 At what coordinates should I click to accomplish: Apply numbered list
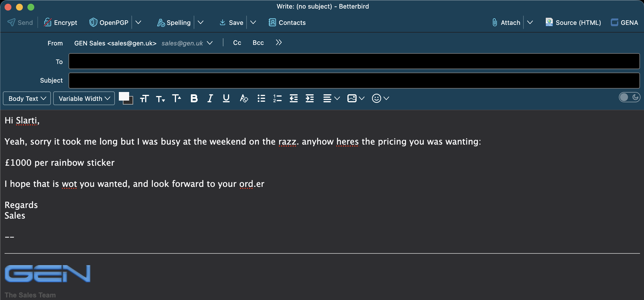(x=277, y=99)
